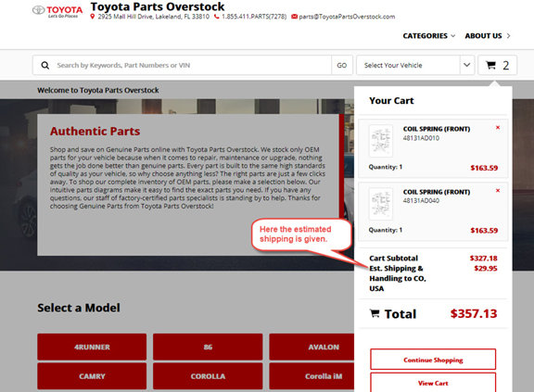Open first COIL SPRING (FRONT) item title
The width and height of the screenshot is (534, 392).
point(437,129)
